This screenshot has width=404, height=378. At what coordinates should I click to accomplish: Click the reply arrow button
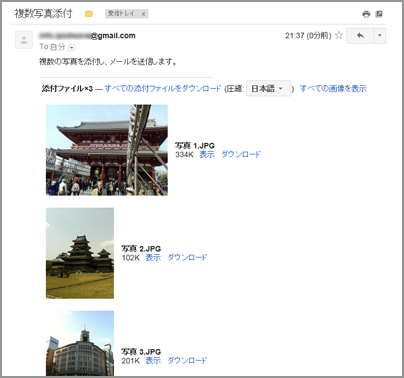(x=360, y=36)
